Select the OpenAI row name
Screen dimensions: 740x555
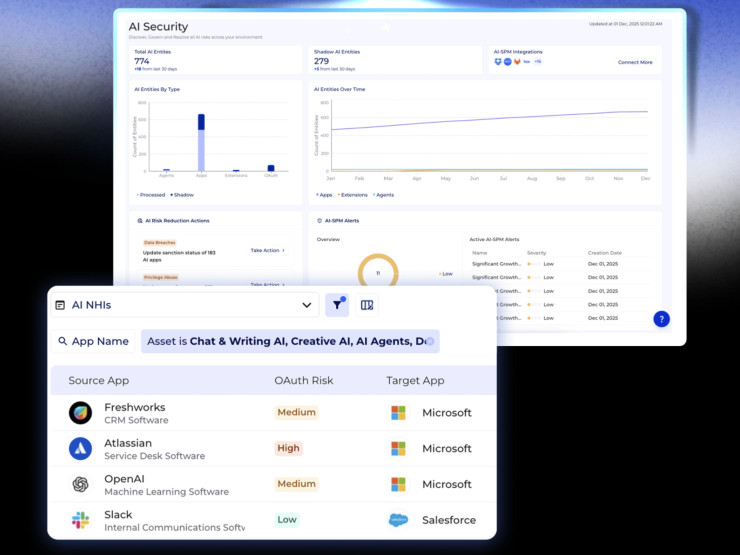[124, 479]
